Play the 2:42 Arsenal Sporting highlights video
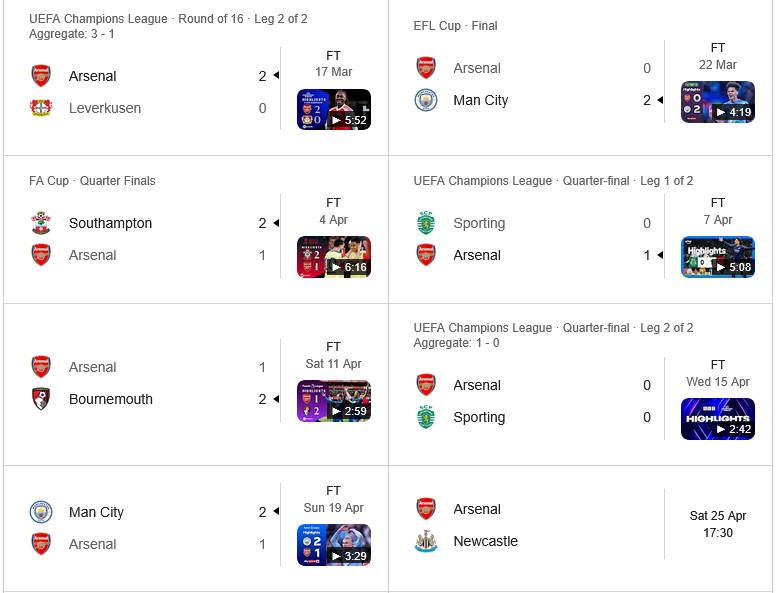The width and height of the screenshot is (776, 593). pyautogui.click(x=718, y=419)
